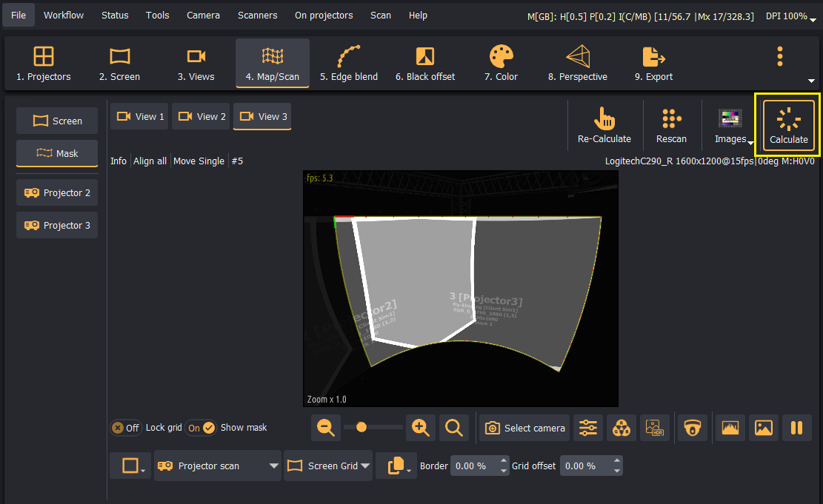The image size is (823, 504).
Task: Open the 8. Perspective step
Action: pos(578,64)
